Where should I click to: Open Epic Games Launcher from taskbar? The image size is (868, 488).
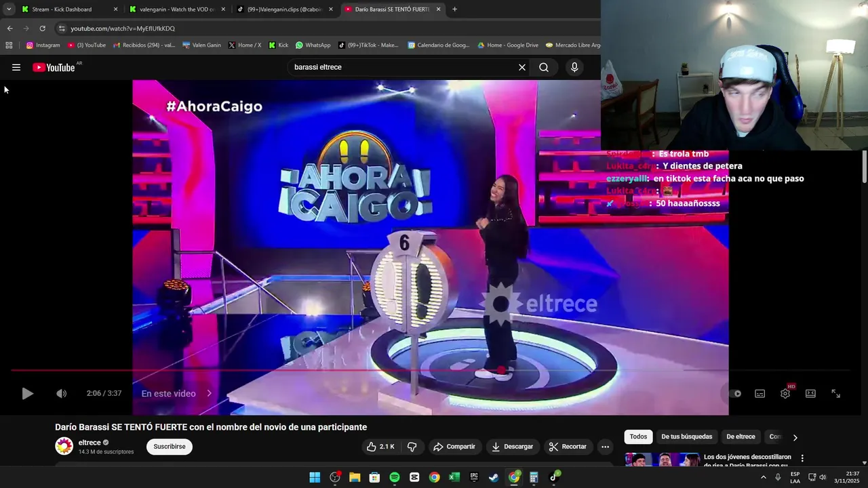point(474,477)
